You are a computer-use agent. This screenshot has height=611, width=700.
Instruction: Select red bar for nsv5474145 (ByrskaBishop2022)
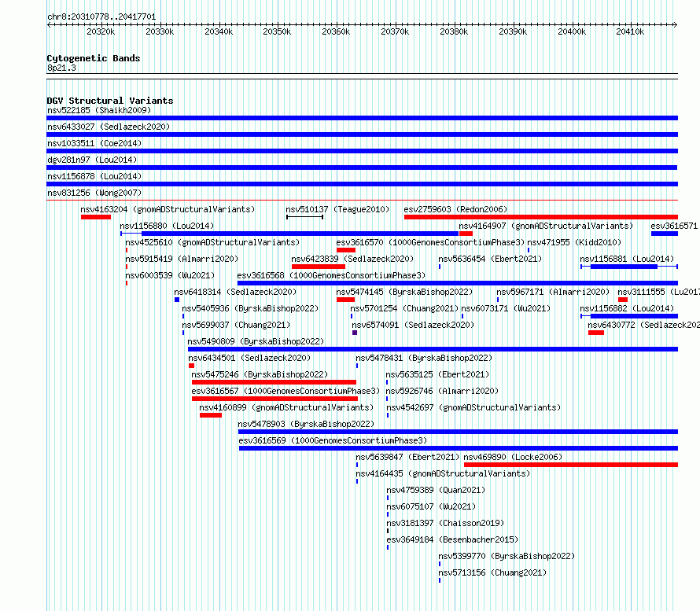point(345,300)
